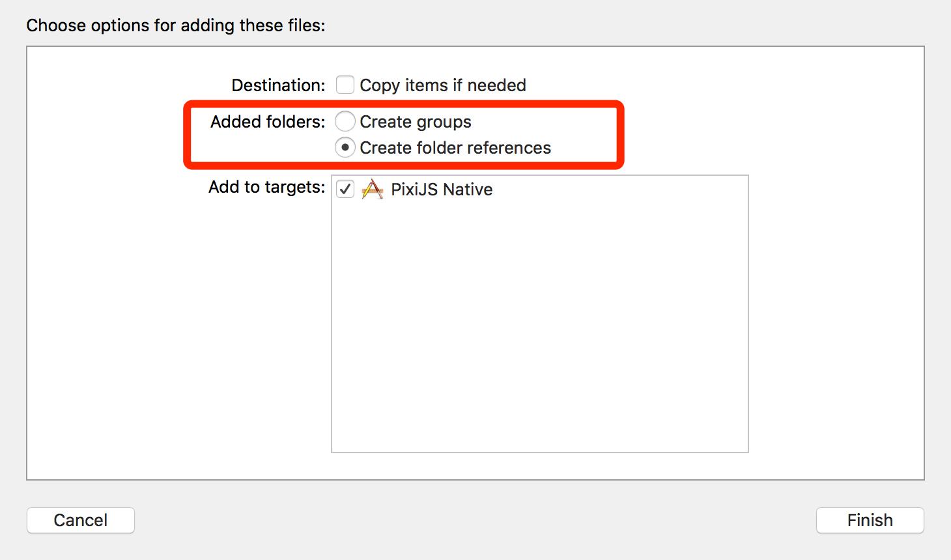Click the PixiJS Native target name

coord(442,189)
